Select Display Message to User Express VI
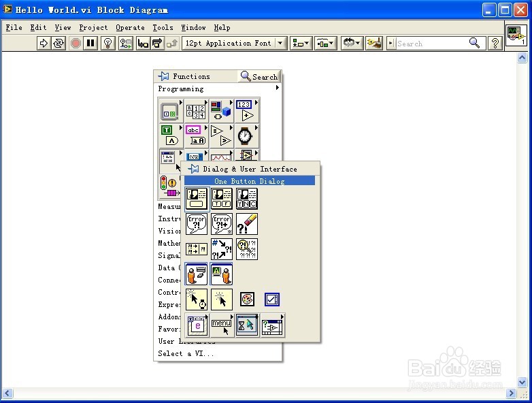 point(222,274)
